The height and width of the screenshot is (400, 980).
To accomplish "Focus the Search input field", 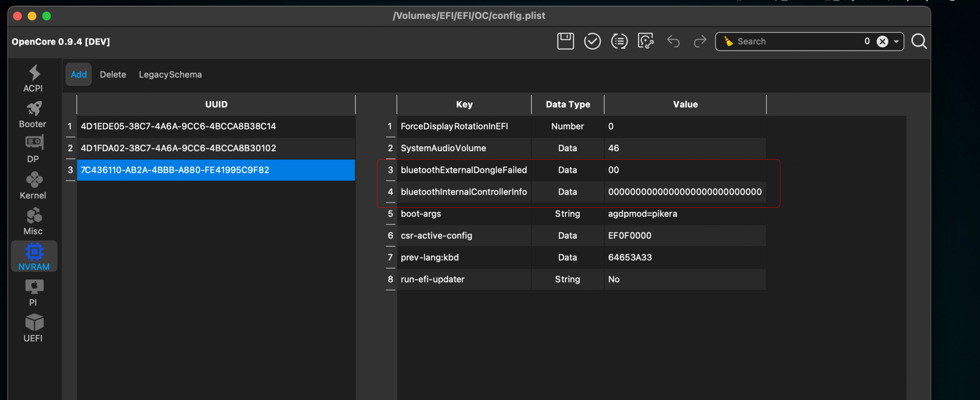I will click(x=796, y=42).
